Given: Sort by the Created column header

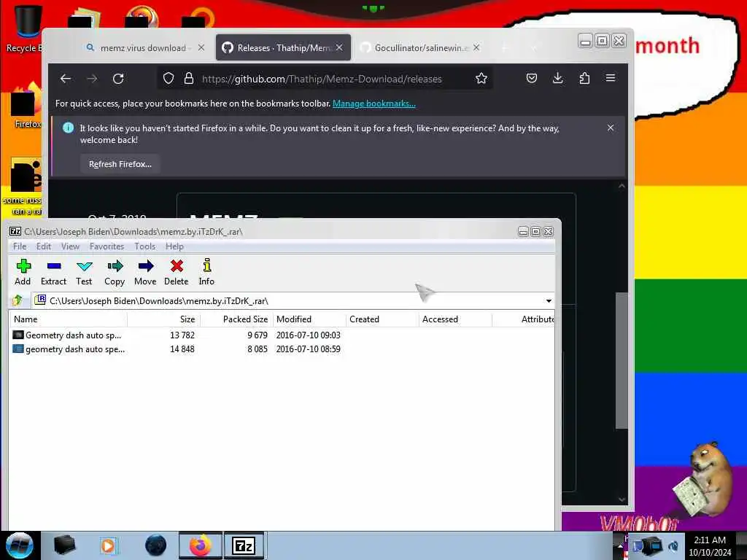Looking at the screenshot, I should (382, 319).
